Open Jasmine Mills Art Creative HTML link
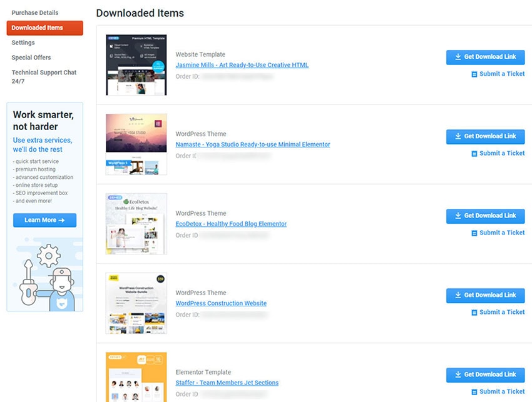Viewport: 532px width, 402px height. [x=242, y=65]
